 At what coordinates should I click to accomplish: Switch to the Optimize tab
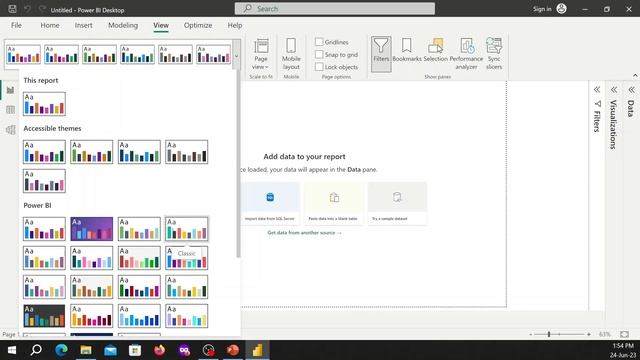[x=198, y=25]
